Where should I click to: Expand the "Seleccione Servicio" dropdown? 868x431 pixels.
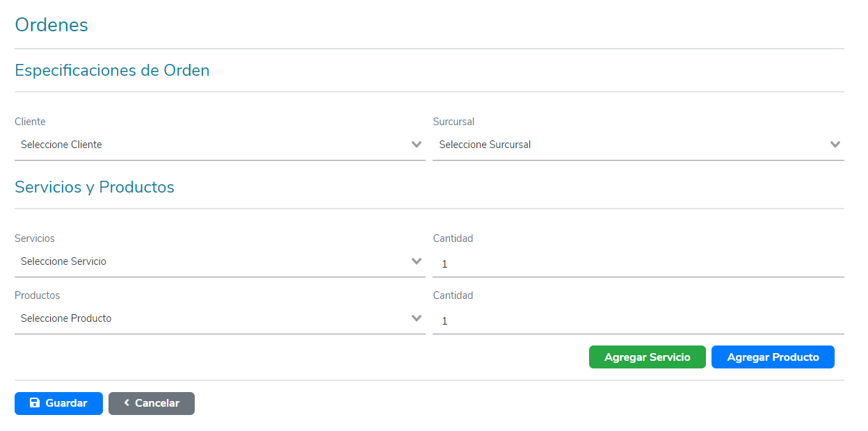click(209, 261)
